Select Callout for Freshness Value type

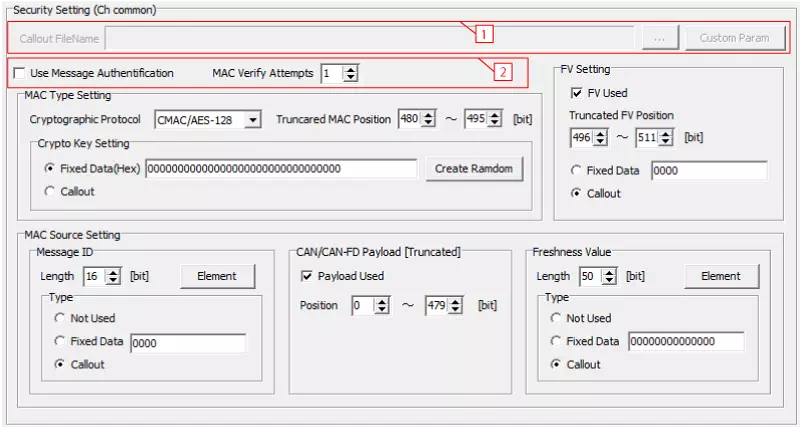pyautogui.click(x=556, y=364)
